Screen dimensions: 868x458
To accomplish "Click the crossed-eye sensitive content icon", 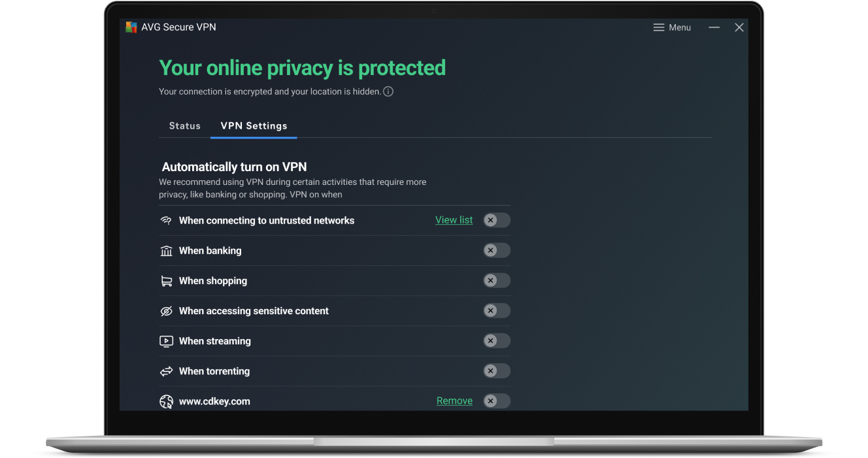I will (166, 310).
